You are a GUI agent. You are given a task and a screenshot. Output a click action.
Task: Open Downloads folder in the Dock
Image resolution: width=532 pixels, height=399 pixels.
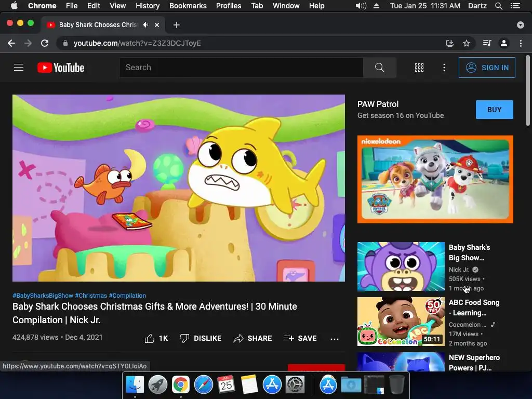point(351,385)
